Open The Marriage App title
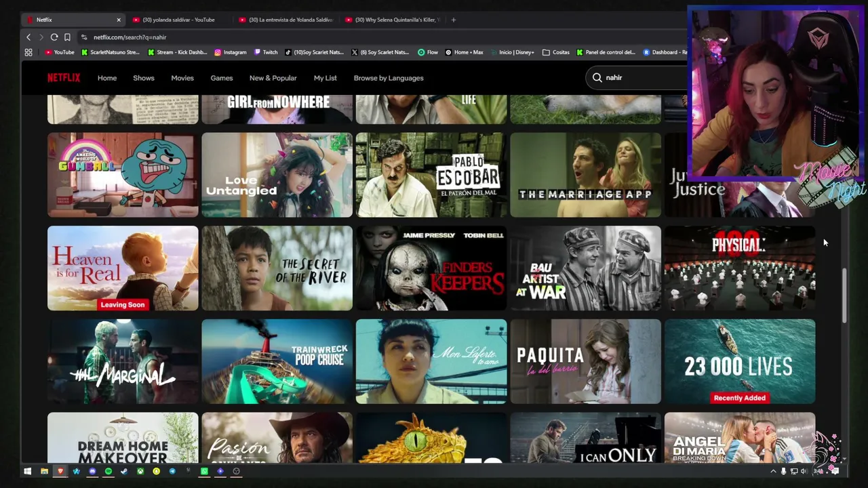 [x=585, y=175]
